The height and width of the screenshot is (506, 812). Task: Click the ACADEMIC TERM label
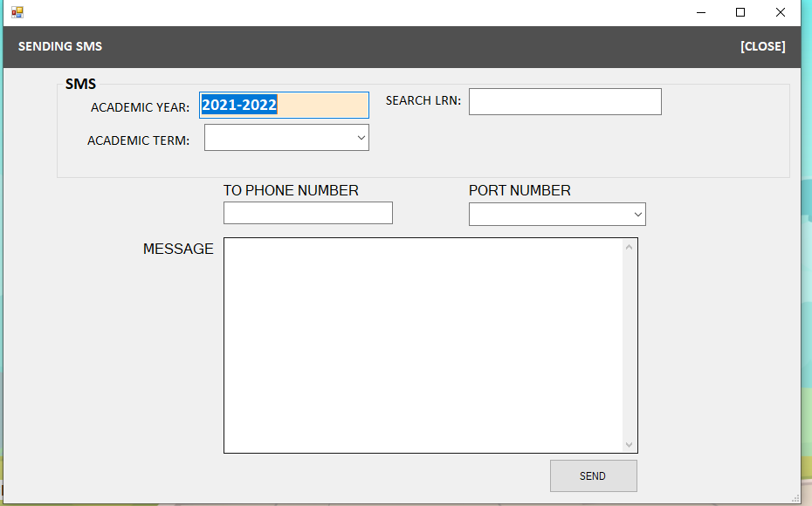coord(138,140)
